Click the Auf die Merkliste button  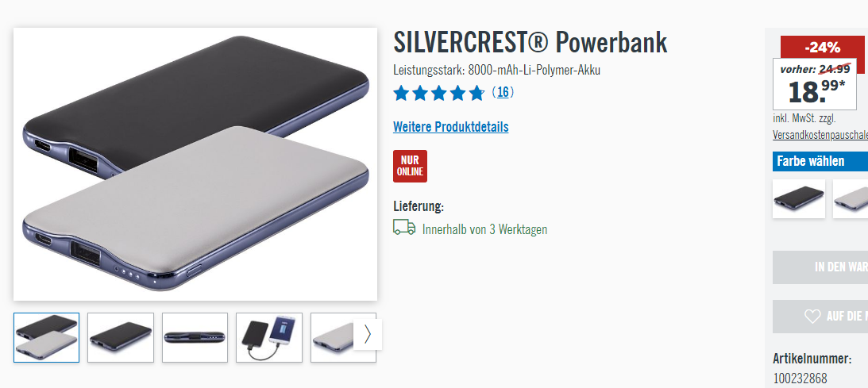coord(820,316)
